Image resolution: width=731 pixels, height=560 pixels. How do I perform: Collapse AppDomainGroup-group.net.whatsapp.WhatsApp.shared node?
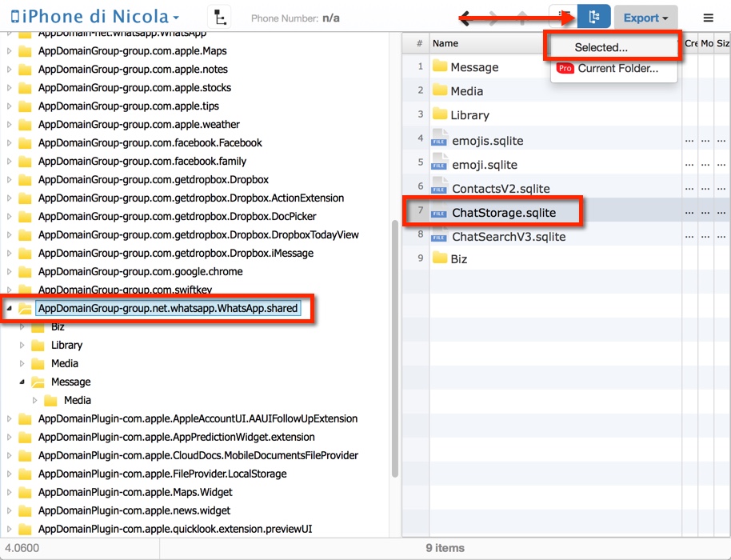[x=9, y=308]
